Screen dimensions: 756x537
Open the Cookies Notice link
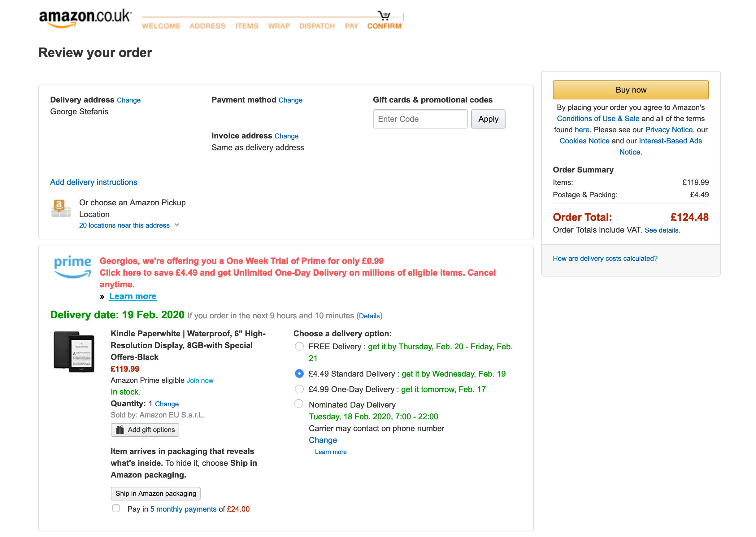coord(584,141)
